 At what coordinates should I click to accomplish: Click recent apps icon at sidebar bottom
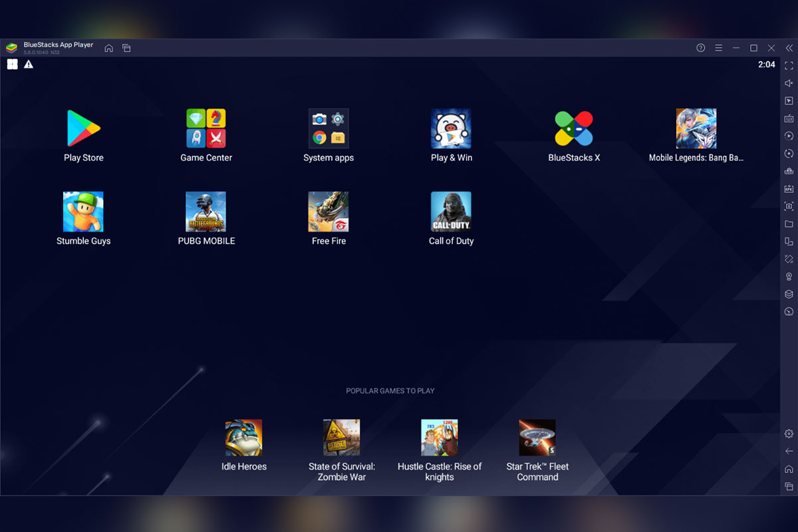point(789,486)
